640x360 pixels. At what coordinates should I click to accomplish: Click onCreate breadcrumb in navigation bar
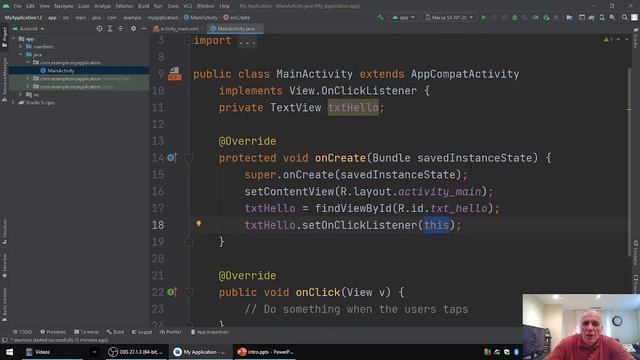coord(237,18)
